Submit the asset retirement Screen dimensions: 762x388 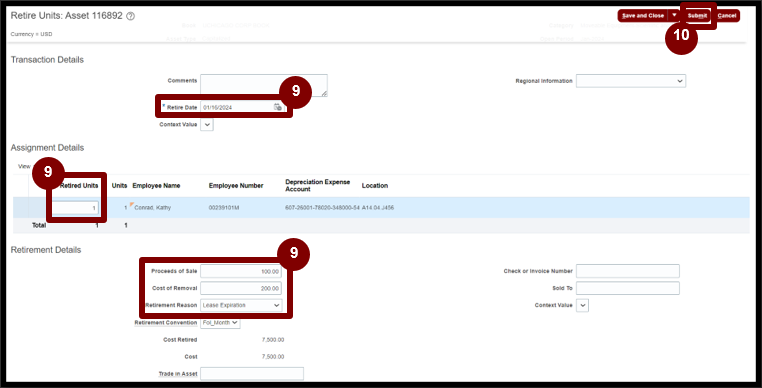pos(697,16)
